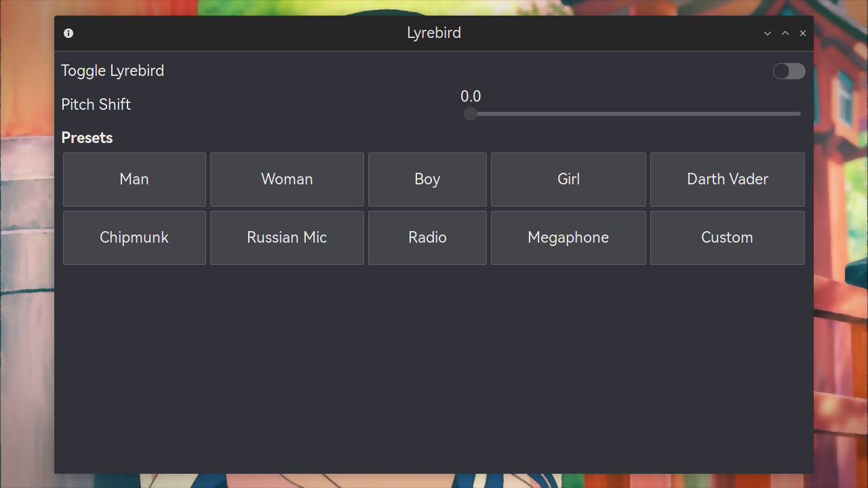Choose the Radio effect preset

tap(427, 238)
